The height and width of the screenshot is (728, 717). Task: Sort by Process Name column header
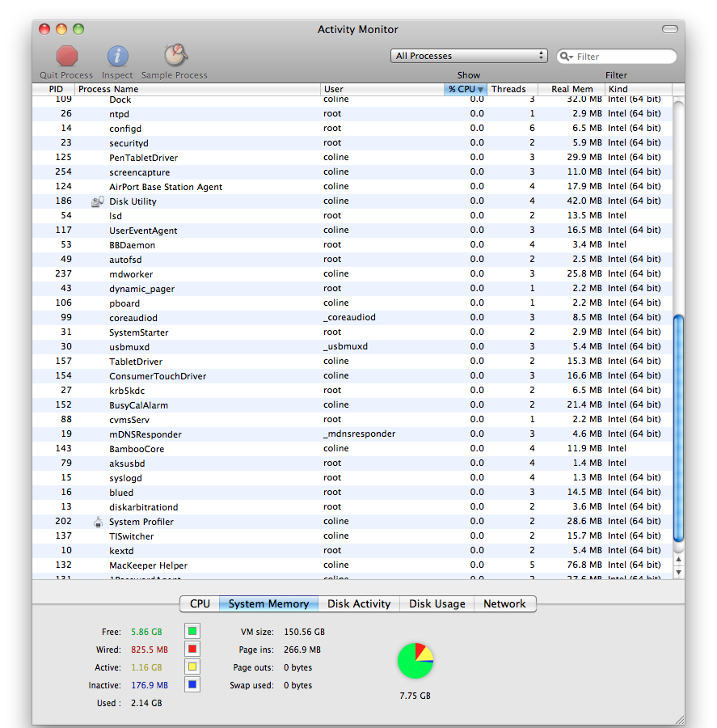197,89
